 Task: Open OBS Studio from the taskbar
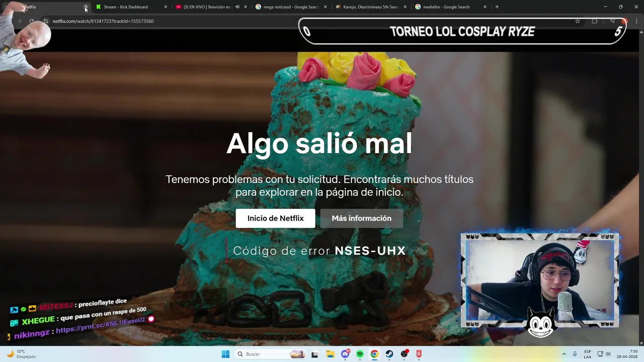[x=404, y=354]
